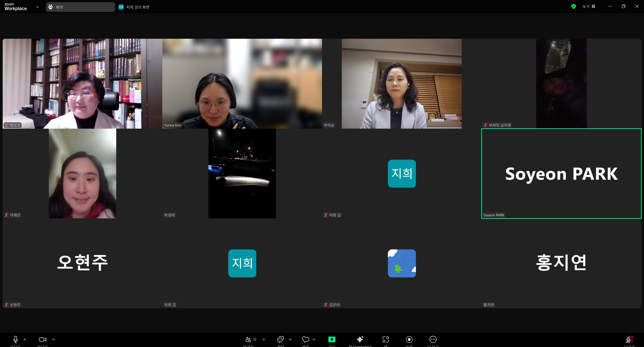Open AI Companion
Viewport: 644px width, 347px height.
(x=360, y=339)
